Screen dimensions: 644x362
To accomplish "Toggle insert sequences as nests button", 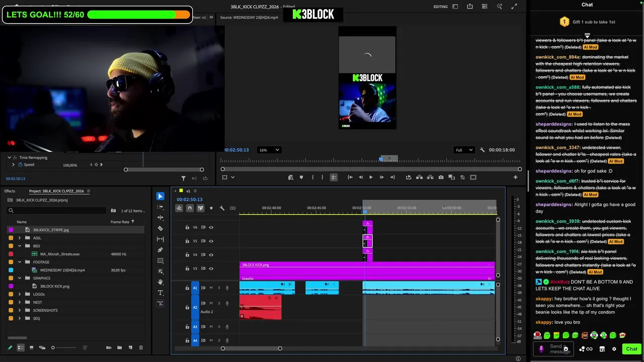I will pyautogui.click(x=179, y=208).
